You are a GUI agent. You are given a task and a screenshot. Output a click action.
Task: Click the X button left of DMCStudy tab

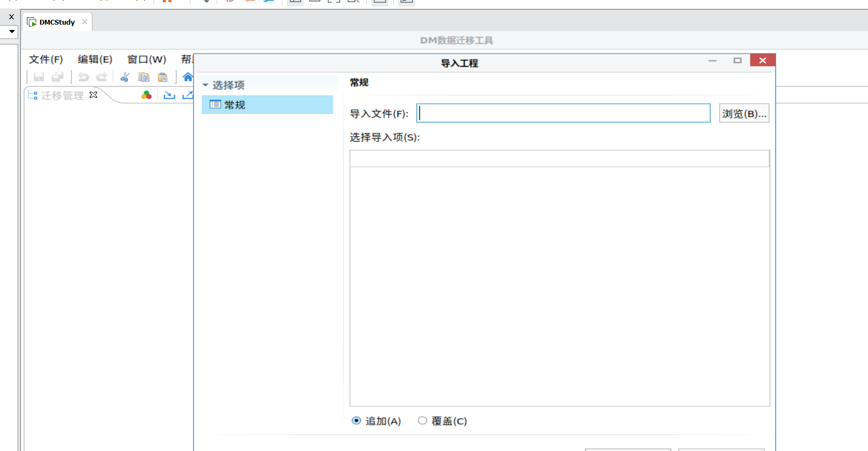click(x=11, y=17)
